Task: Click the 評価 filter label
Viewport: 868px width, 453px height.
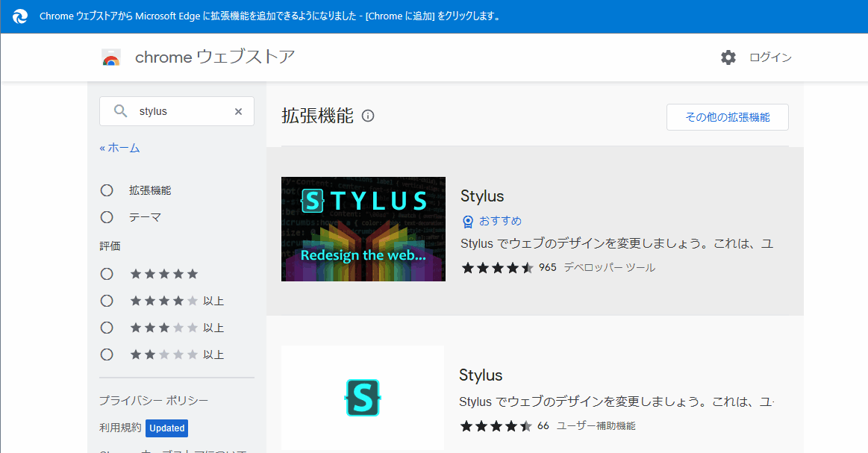Action: tap(110, 246)
